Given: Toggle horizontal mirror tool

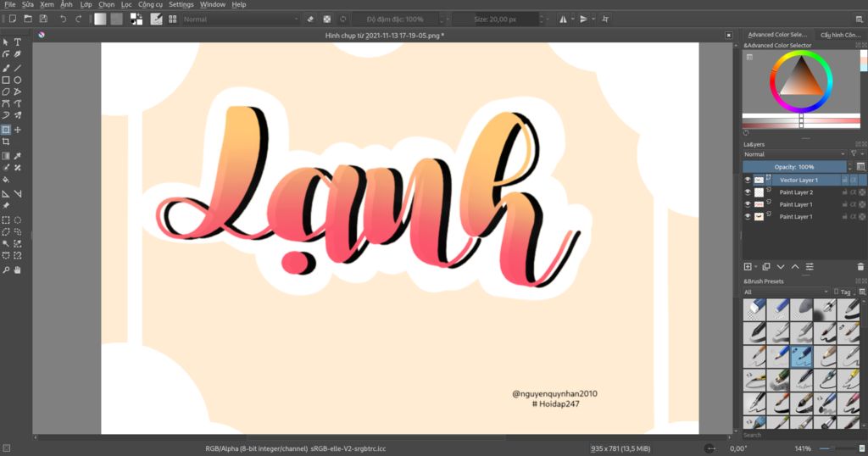Looking at the screenshot, I should click(x=563, y=19).
